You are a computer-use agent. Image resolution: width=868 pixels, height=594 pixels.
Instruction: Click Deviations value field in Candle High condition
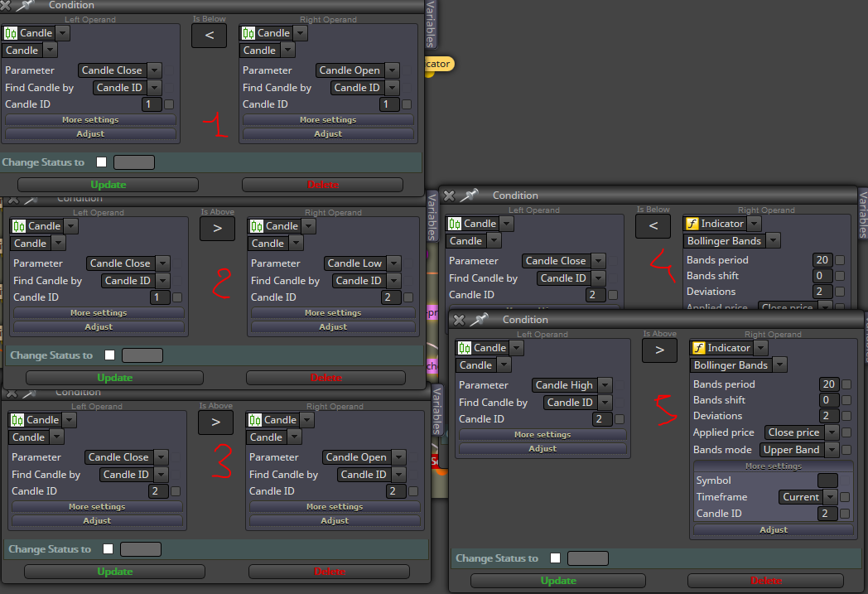pos(829,416)
